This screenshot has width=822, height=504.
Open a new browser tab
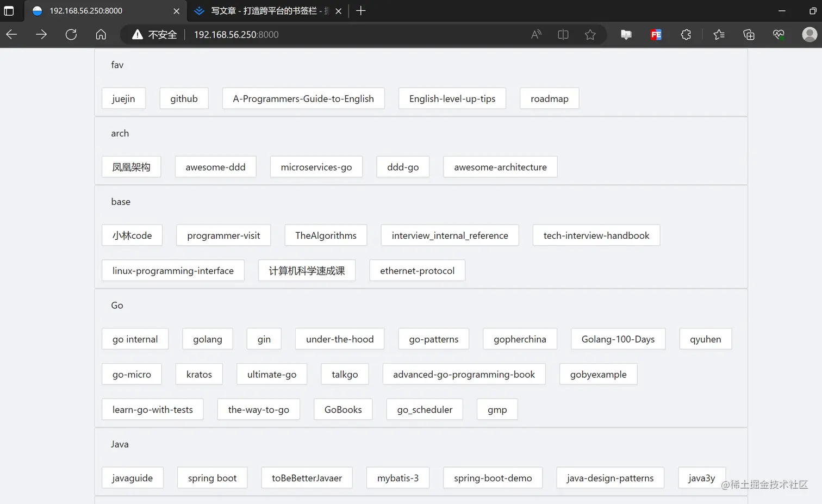point(361,11)
